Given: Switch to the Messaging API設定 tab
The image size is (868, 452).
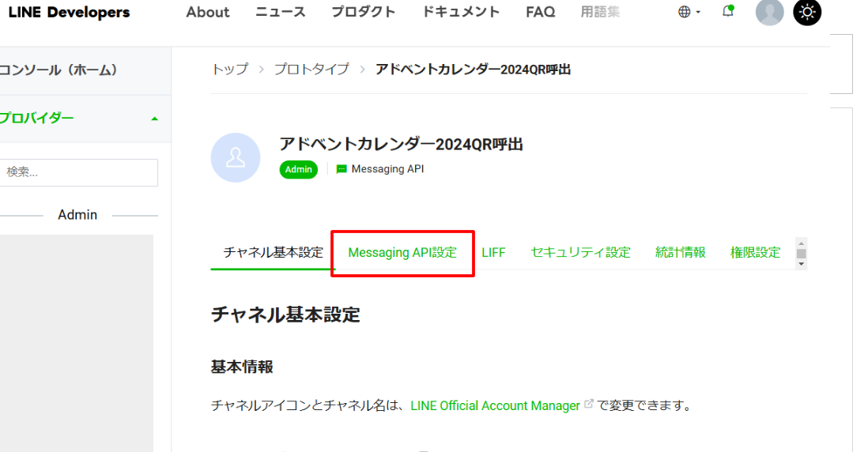Looking at the screenshot, I should [x=402, y=252].
